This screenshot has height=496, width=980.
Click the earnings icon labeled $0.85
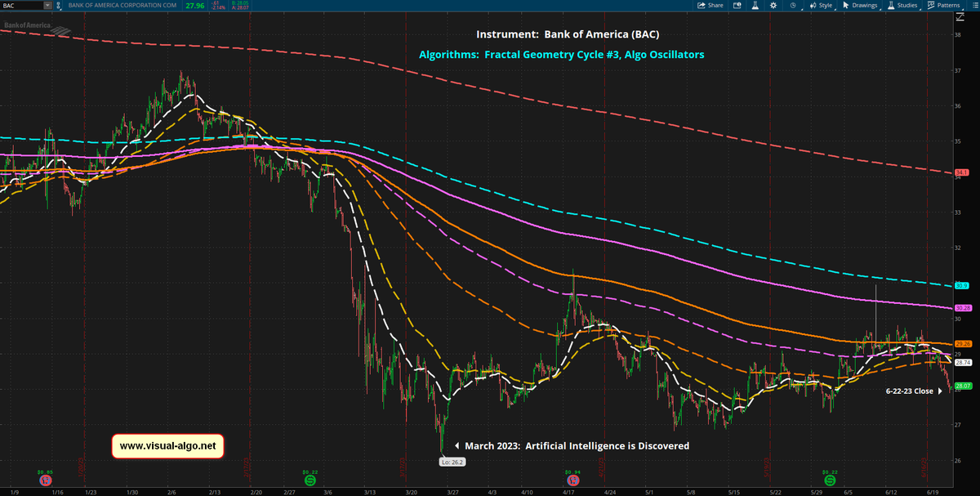coord(45,480)
